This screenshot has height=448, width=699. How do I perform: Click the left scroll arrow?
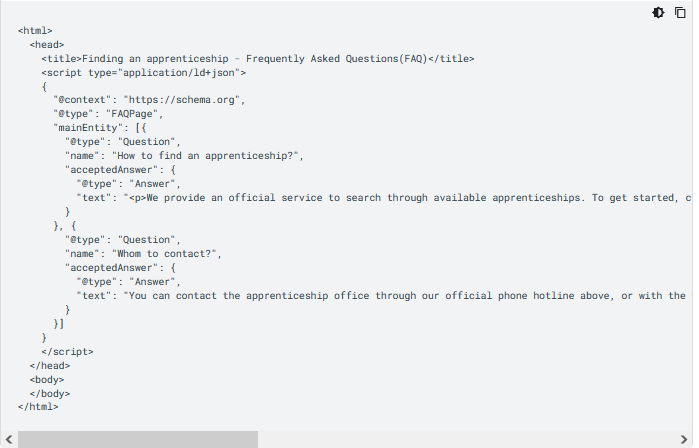(8, 439)
